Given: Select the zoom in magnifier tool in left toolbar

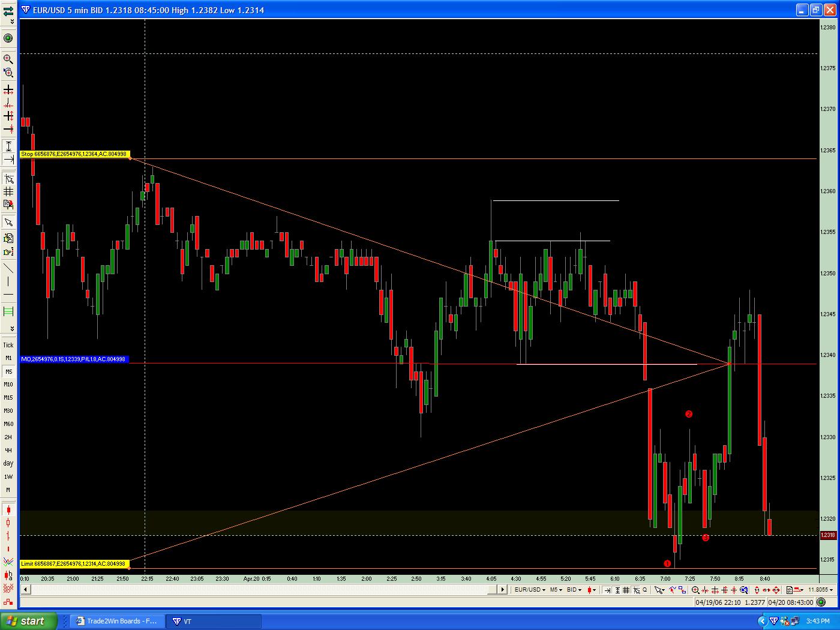Looking at the screenshot, I should tap(8, 59).
